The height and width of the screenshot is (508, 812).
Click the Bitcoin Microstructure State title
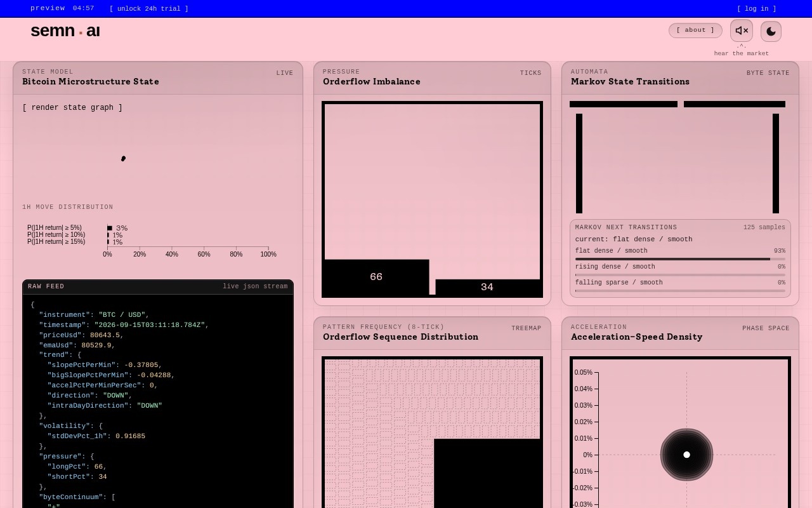91,81
